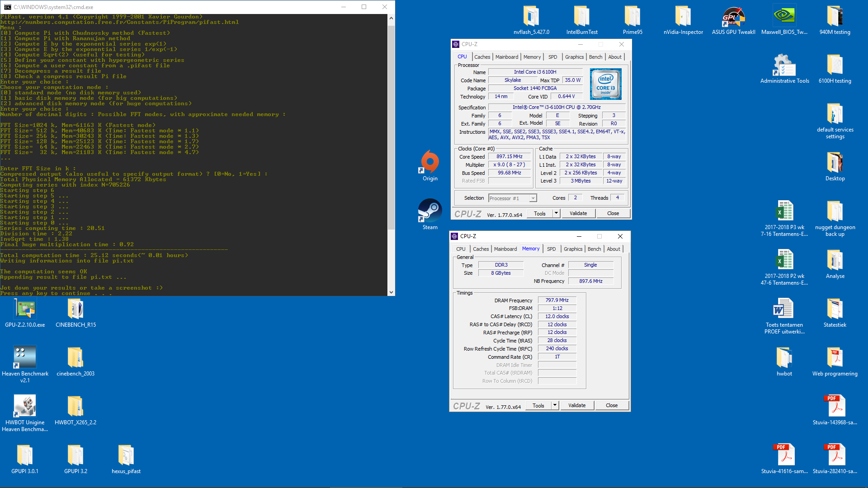868x488 pixels.
Task: Launch Steam desktop shortcut
Action: [430, 215]
